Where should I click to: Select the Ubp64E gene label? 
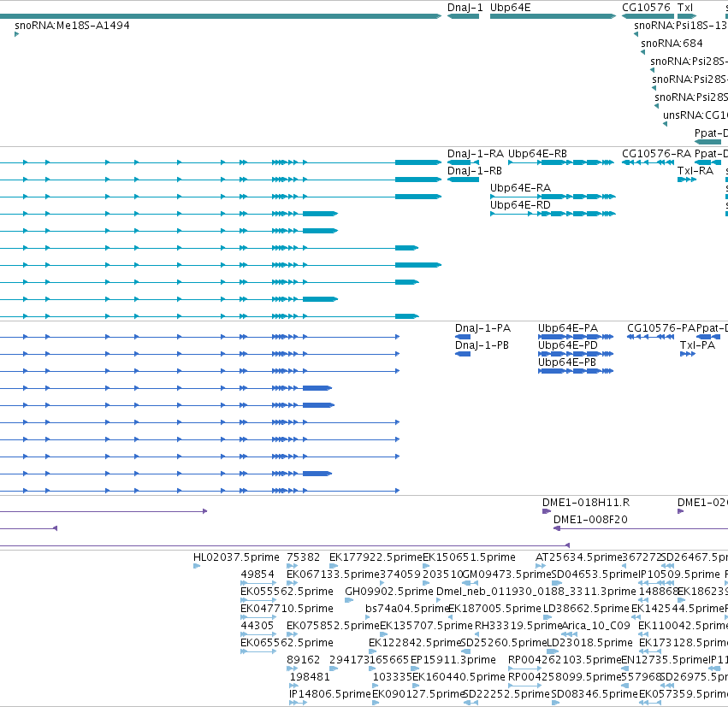(x=510, y=8)
